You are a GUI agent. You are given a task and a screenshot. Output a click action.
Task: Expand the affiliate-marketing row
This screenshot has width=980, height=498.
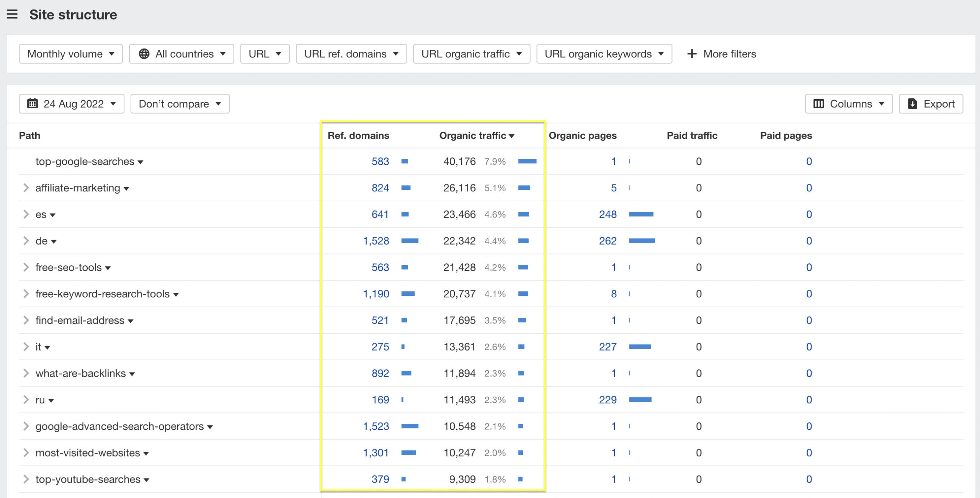tap(26, 188)
